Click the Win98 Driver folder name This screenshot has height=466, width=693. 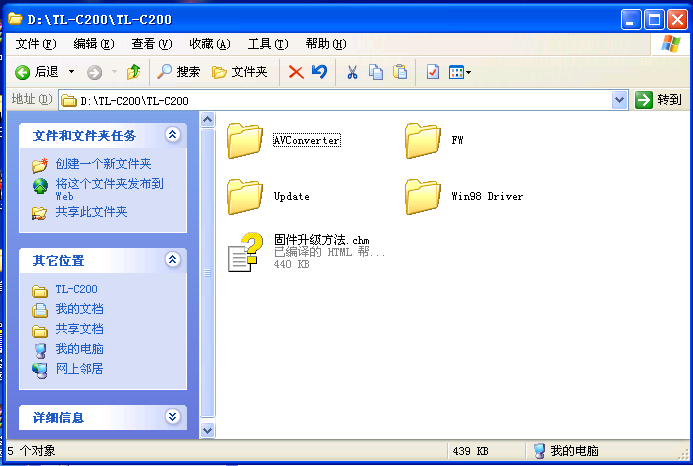[x=487, y=196]
